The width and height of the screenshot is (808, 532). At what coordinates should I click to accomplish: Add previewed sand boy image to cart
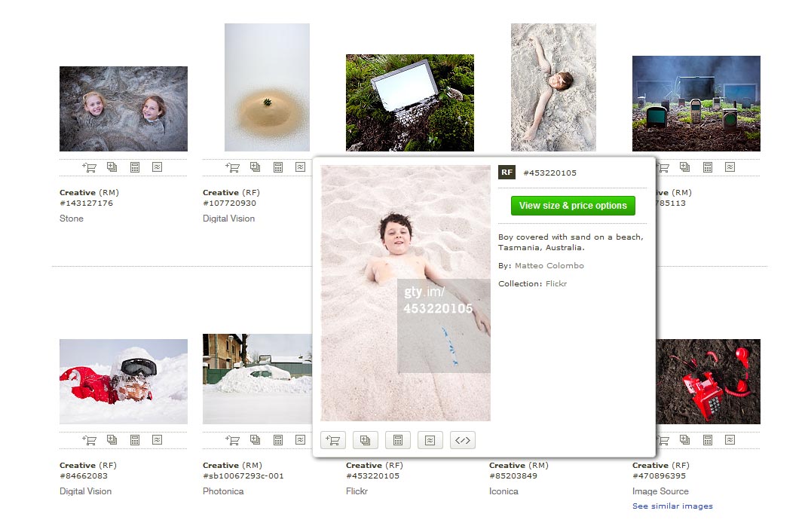click(x=333, y=440)
